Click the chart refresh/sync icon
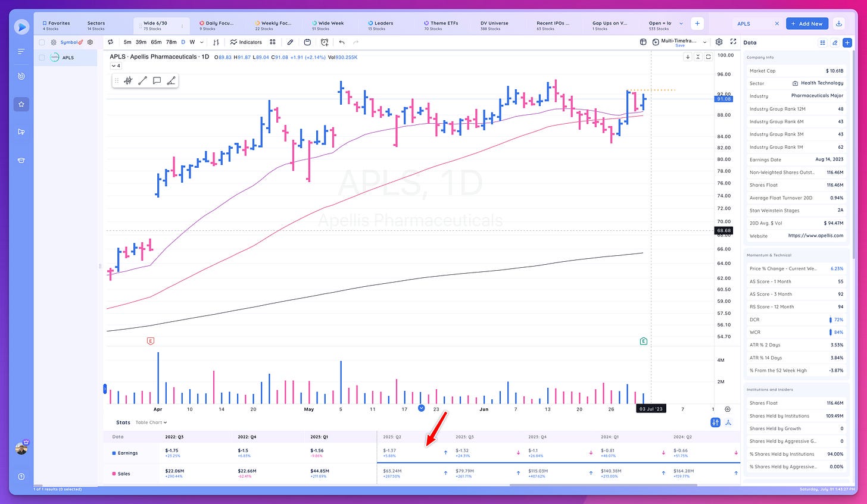The image size is (867, 504). [x=110, y=42]
